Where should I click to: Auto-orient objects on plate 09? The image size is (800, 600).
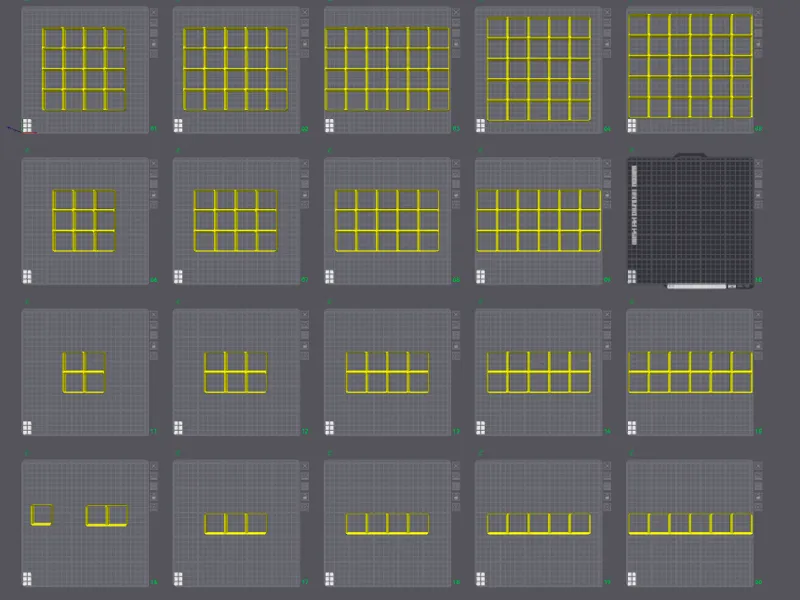607,174
